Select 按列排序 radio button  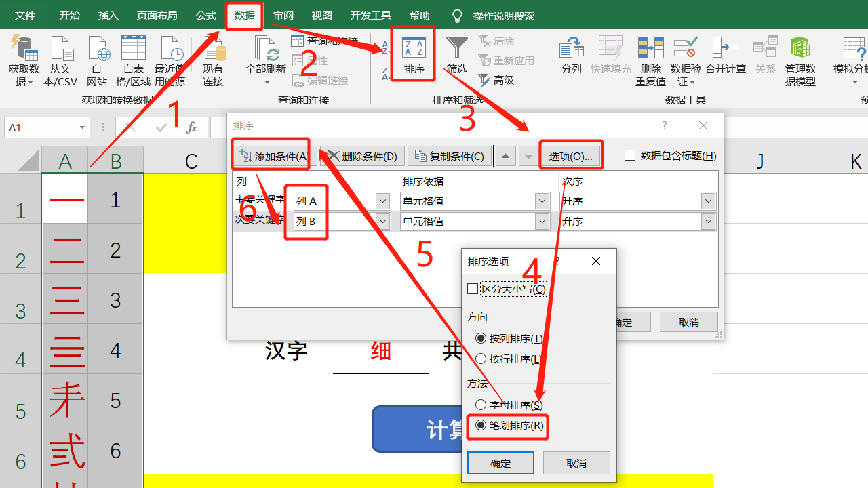pyautogui.click(x=481, y=338)
